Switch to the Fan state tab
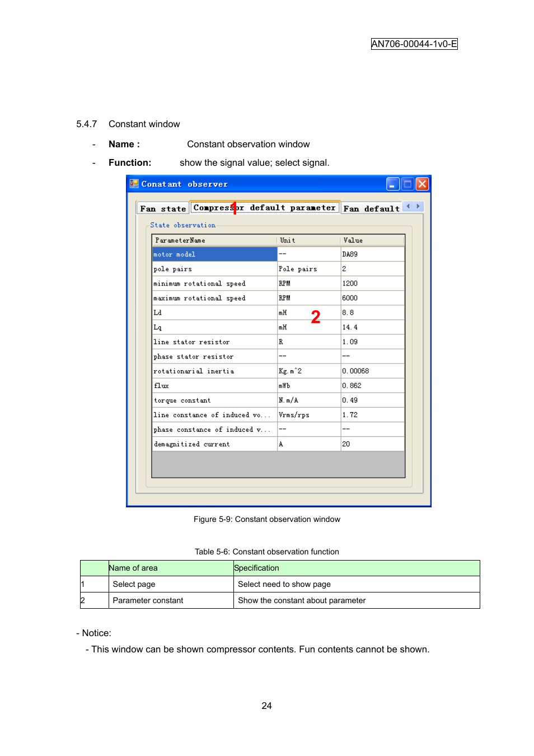The height and width of the screenshot is (756, 534). [163, 208]
